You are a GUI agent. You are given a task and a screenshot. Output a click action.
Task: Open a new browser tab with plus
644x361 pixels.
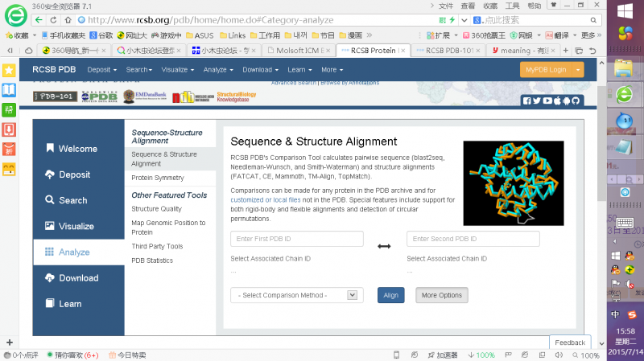566,51
